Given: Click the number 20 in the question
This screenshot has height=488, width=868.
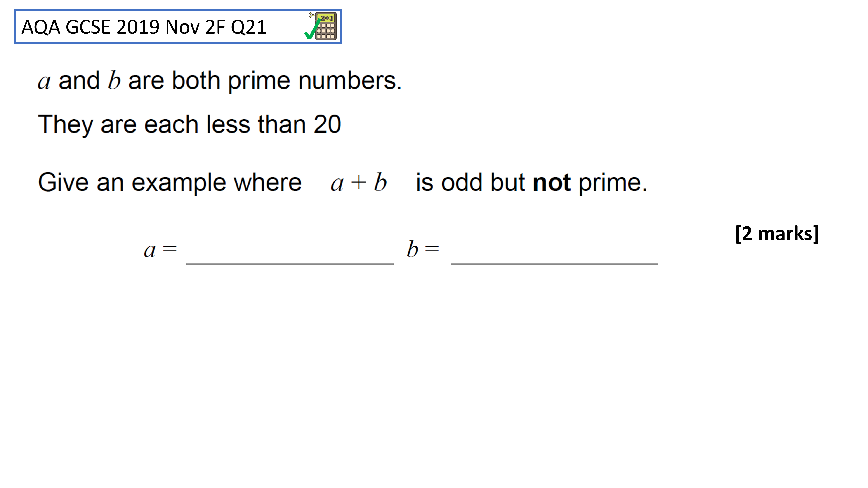Looking at the screenshot, I should (x=327, y=124).
